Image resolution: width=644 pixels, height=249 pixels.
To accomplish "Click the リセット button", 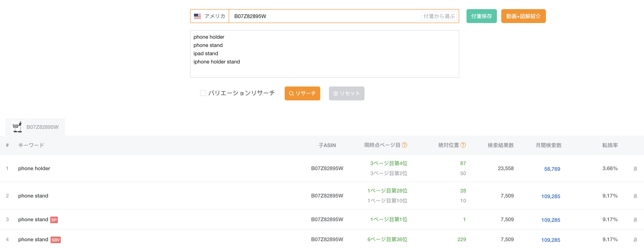I will [347, 93].
